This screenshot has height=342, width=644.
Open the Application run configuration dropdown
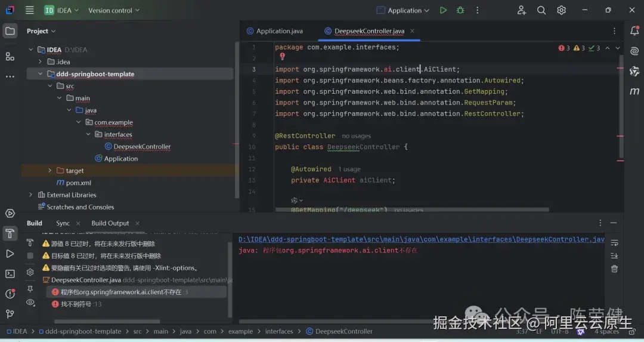(403, 10)
